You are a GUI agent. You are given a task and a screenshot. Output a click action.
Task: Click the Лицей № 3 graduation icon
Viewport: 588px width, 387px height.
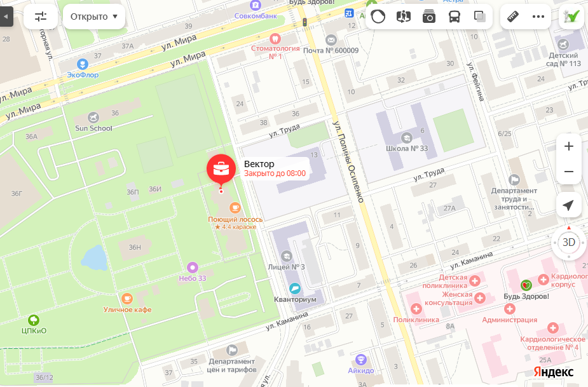point(287,256)
